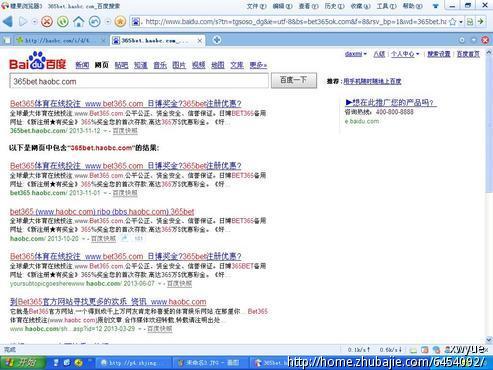Open the 文件 menu

pos(256,6)
